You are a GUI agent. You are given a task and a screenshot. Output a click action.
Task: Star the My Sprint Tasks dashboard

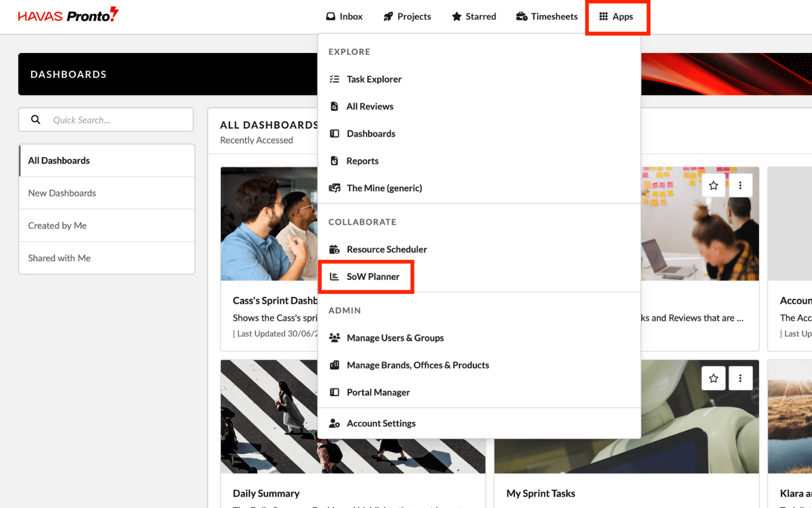pos(713,378)
